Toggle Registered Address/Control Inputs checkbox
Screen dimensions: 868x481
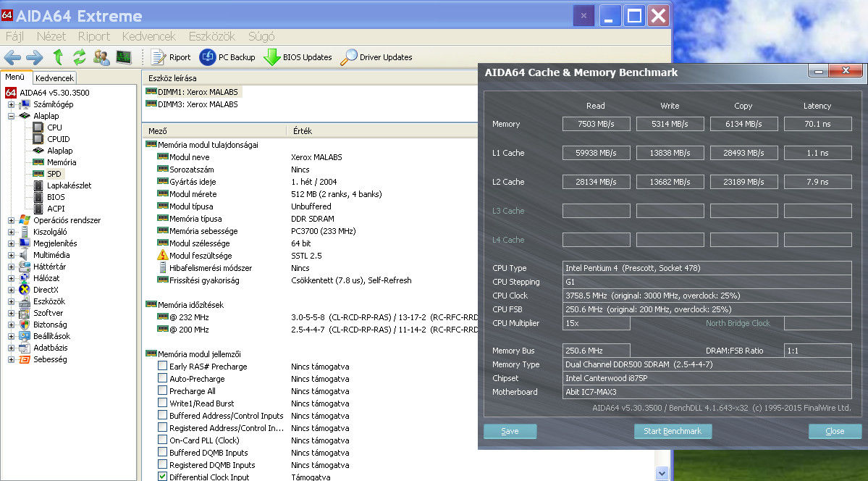click(x=162, y=427)
